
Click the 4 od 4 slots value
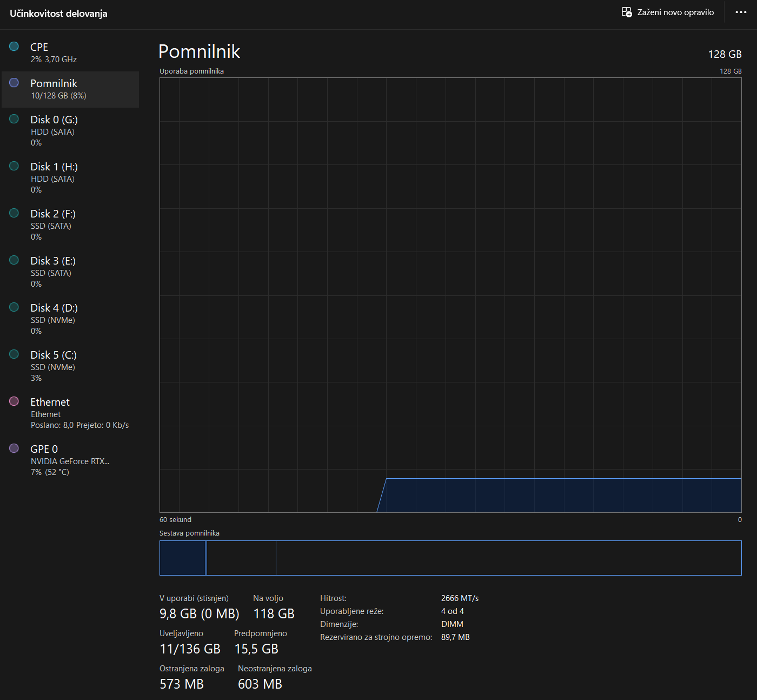(x=453, y=611)
